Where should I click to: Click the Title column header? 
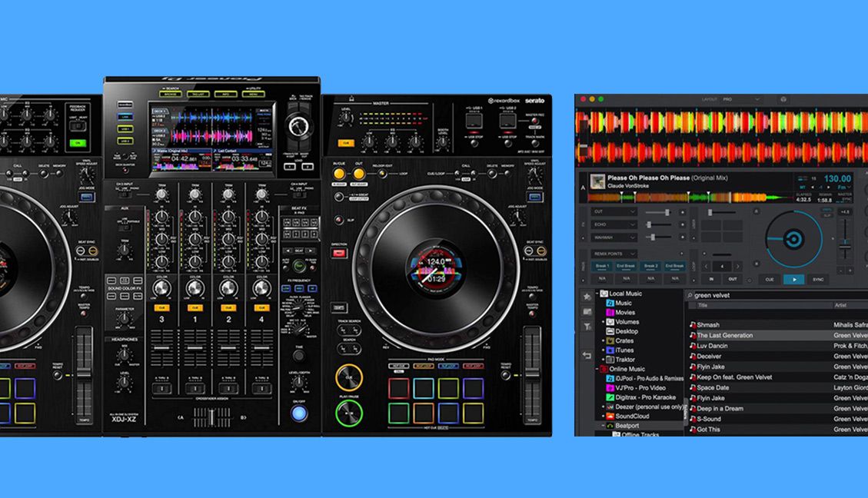[x=703, y=305]
